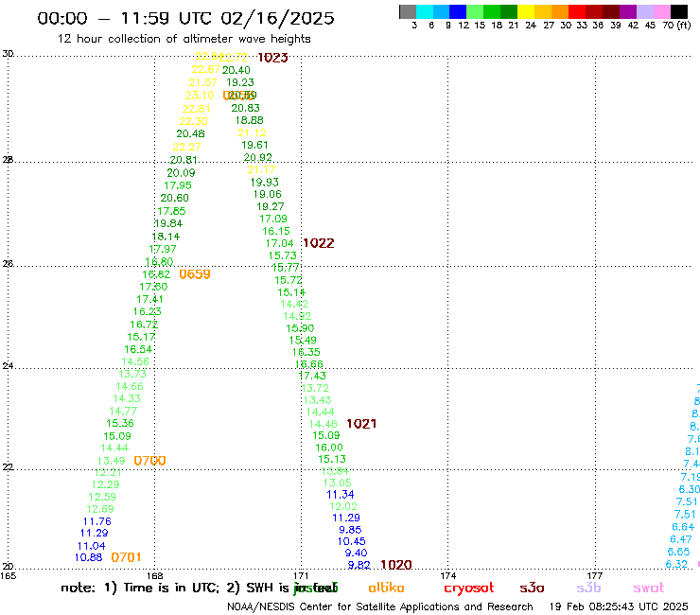Click the wave height value 10.88
Screen dimensions: 700x615
pyautogui.click(x=88, y=557)
